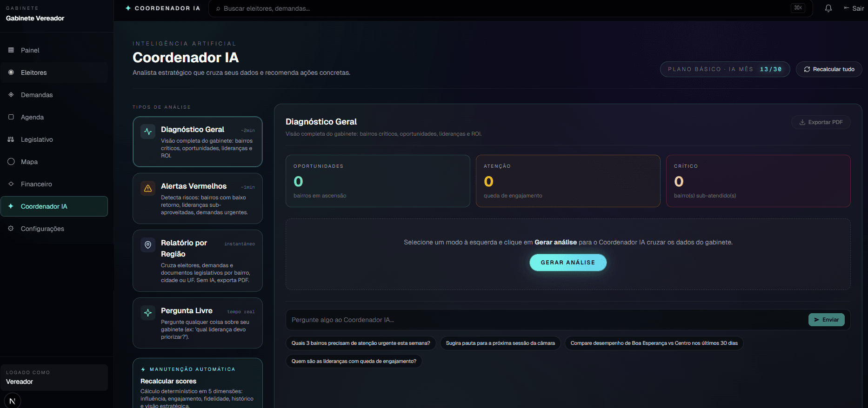Pick suggestion about 3 bairros needing urgent attention

361,343
